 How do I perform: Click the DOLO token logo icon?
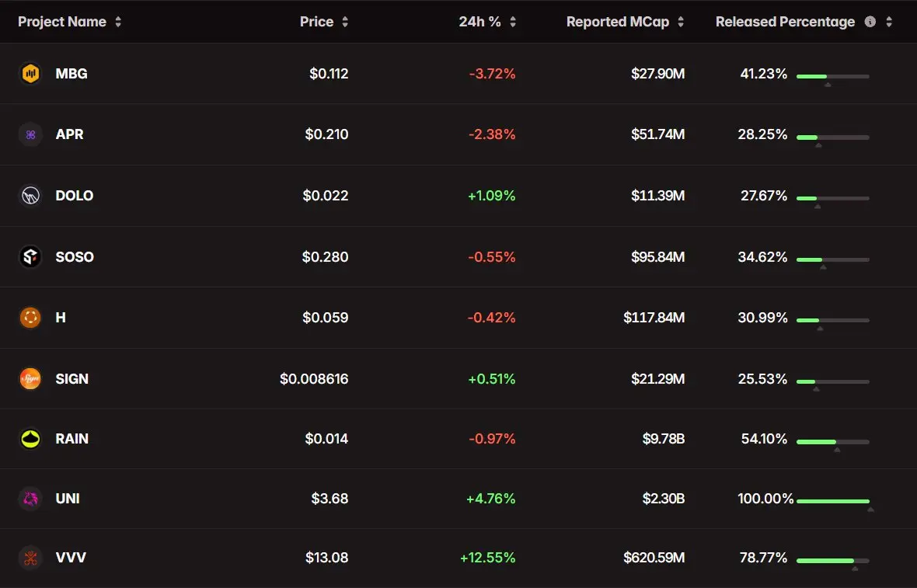(x=30, y=195)
